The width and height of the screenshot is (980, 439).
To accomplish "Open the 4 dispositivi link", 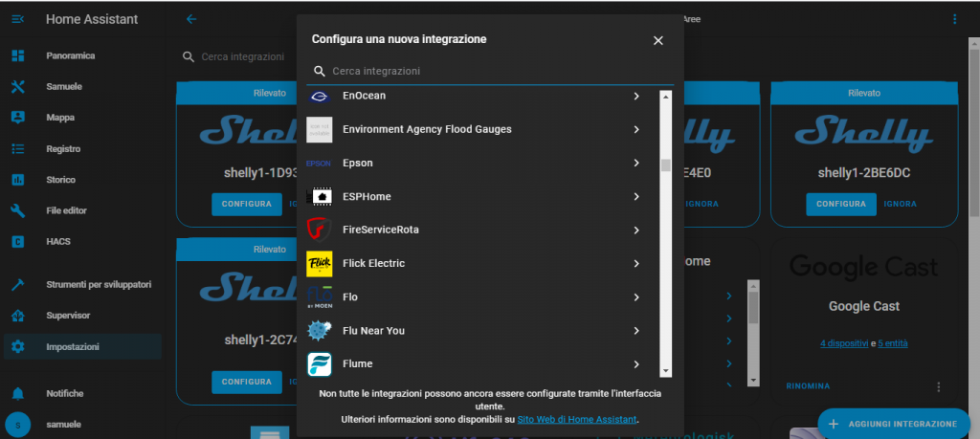I will tap(844, 343).
